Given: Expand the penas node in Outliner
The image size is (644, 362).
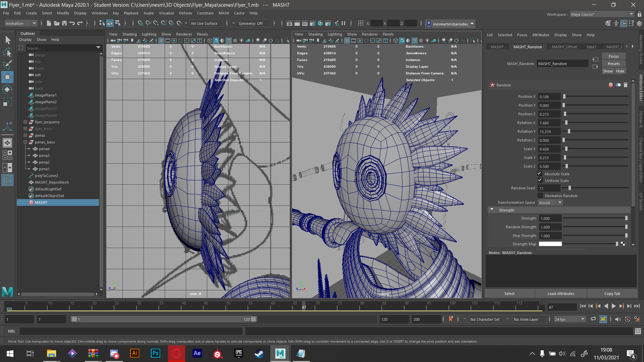Looking at the screenshot, I should (25, 135).
